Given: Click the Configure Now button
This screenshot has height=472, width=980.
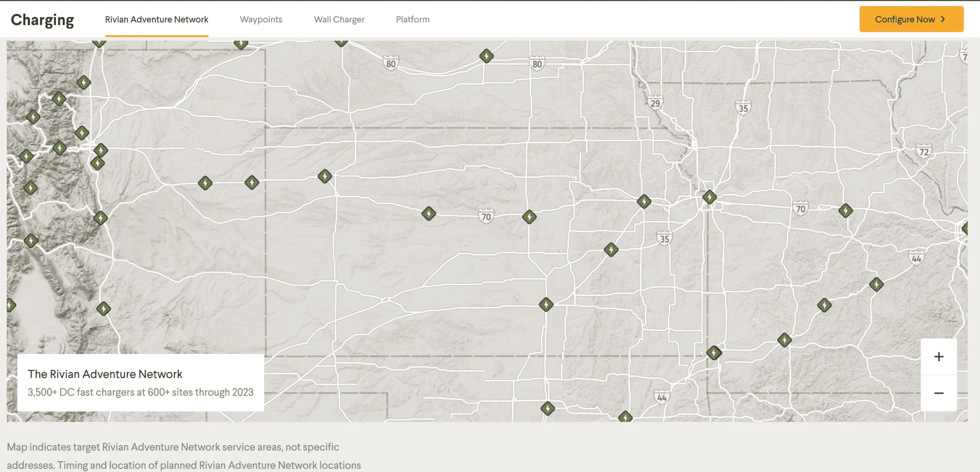Looking at the screenshot, I should tap(911, 19).
